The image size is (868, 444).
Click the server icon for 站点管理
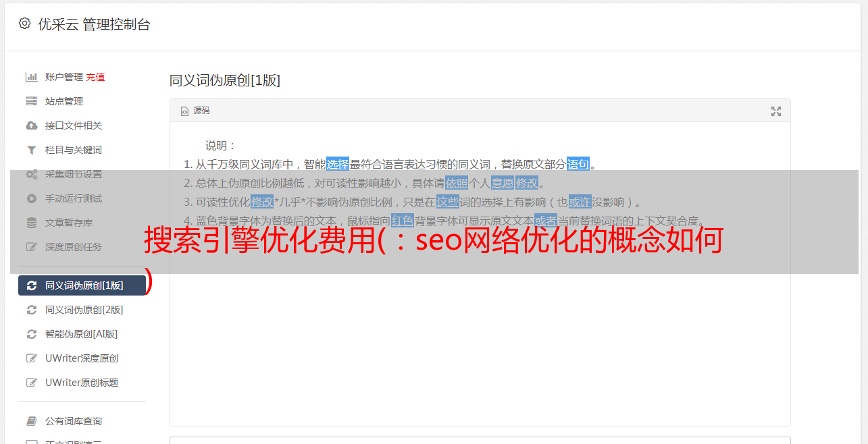coord(31,101)
